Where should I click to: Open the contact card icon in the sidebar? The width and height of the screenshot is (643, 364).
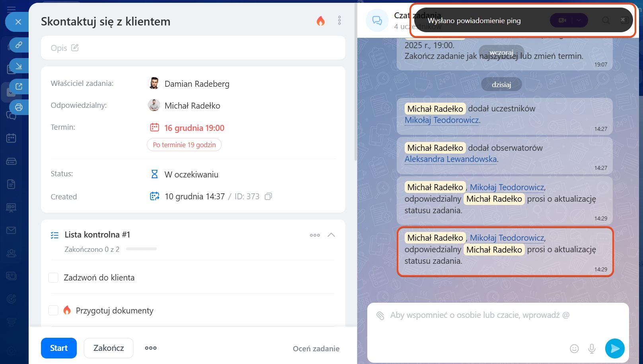[x=11, y=276]
